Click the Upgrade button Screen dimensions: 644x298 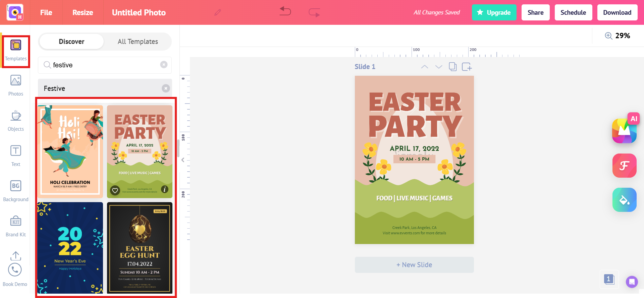494,12
